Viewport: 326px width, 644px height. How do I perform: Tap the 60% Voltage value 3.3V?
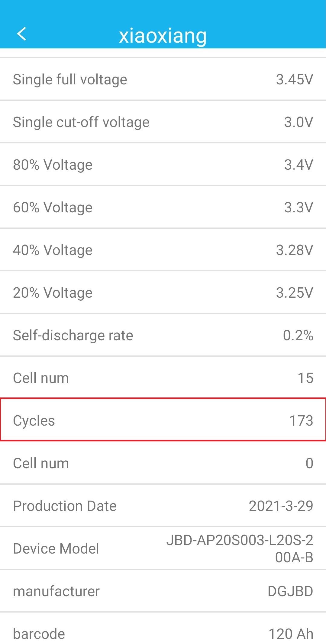(x=298, y=208)
